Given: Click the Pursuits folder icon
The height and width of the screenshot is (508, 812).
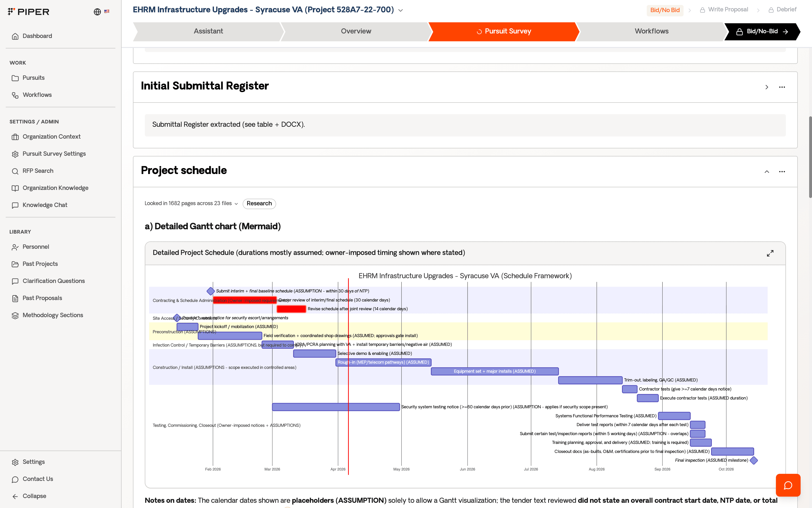Looking at the screenshot, I should click(x=15, y=78).
